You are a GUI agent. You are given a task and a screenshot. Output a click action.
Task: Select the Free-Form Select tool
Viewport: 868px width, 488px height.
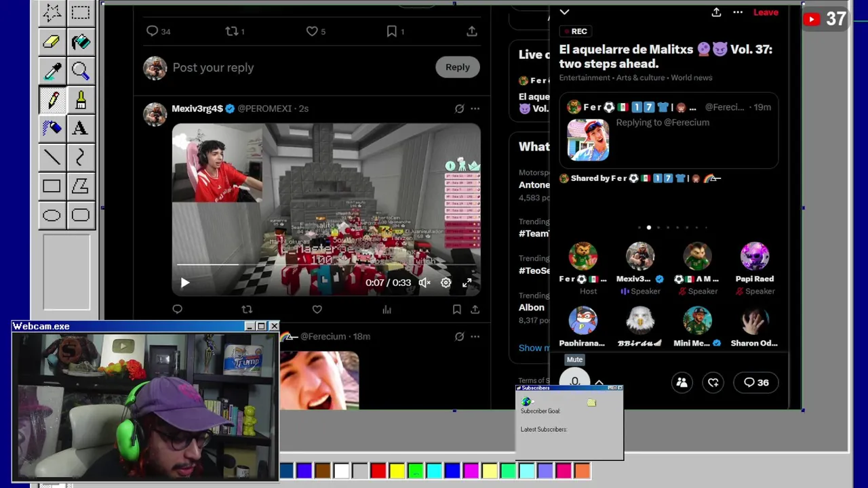click(x=52, y=12)
